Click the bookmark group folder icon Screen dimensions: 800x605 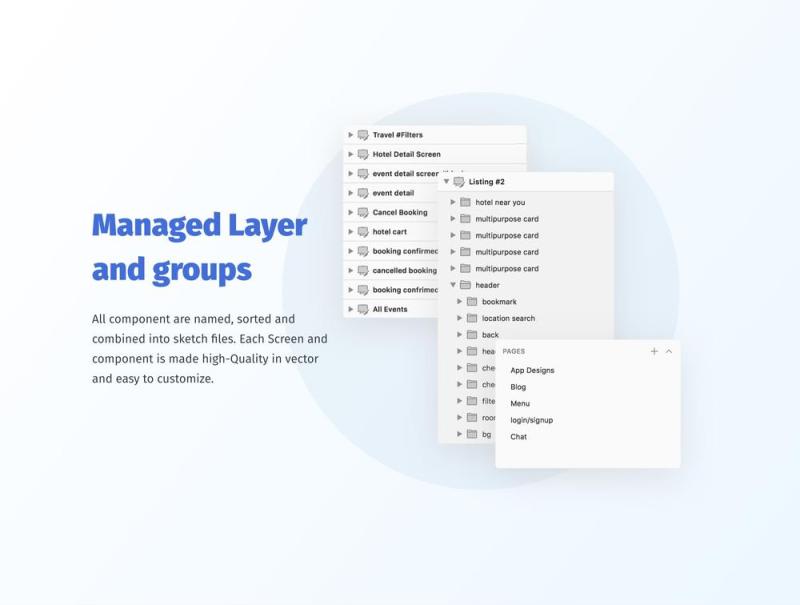[x=472, y=301]
